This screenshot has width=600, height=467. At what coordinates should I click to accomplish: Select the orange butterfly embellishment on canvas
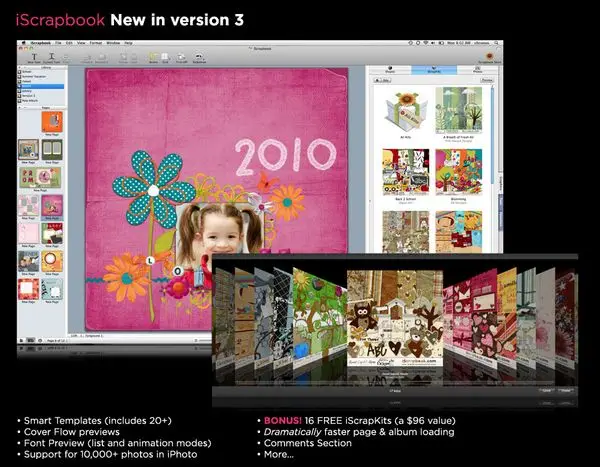tap(267, 181)
